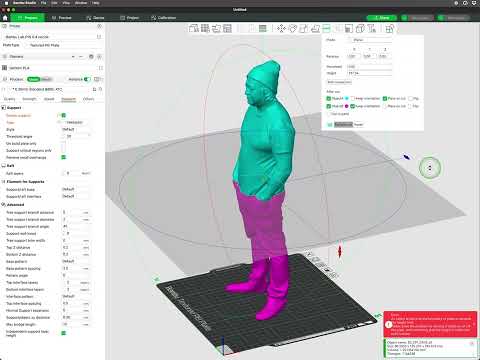Toggle On build plate only checkbox
Screen dimensions: 480x360
[64, 143]
